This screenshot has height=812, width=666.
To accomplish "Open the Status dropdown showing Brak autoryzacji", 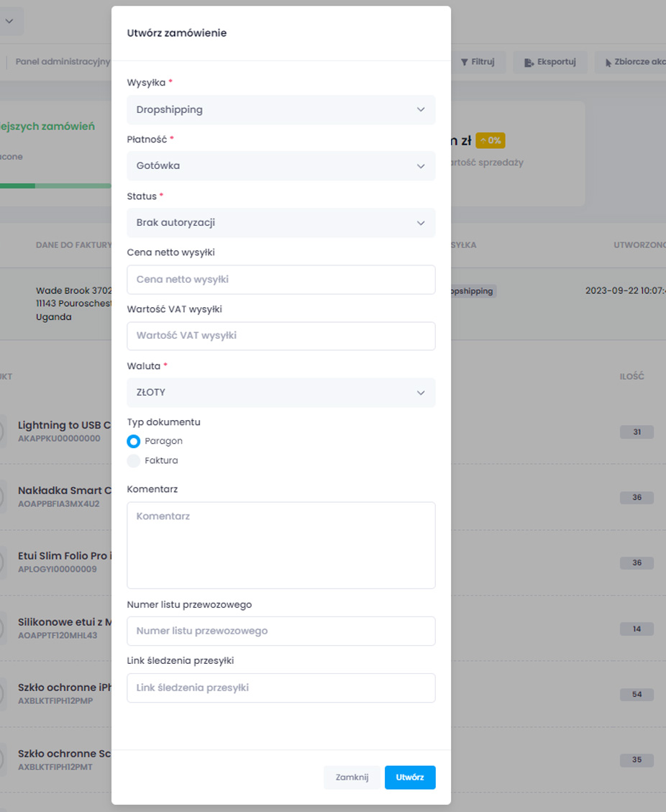I will coord(280,223).
